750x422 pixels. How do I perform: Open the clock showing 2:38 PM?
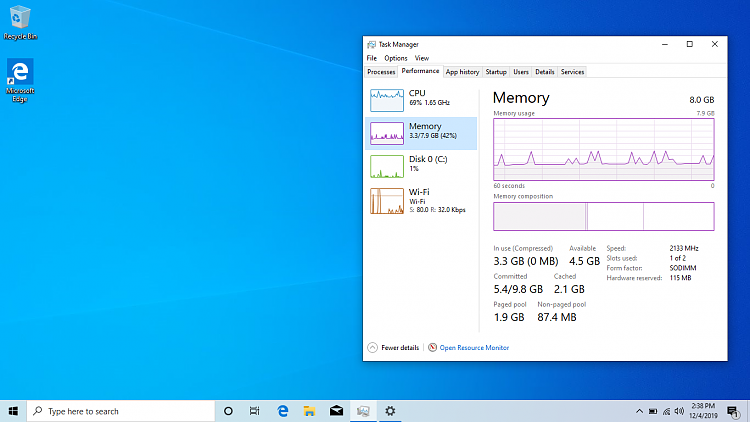[703, 411]
